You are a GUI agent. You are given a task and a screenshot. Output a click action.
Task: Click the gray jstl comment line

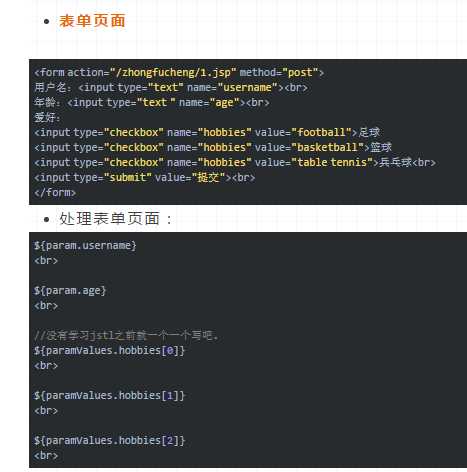(126, 335)
